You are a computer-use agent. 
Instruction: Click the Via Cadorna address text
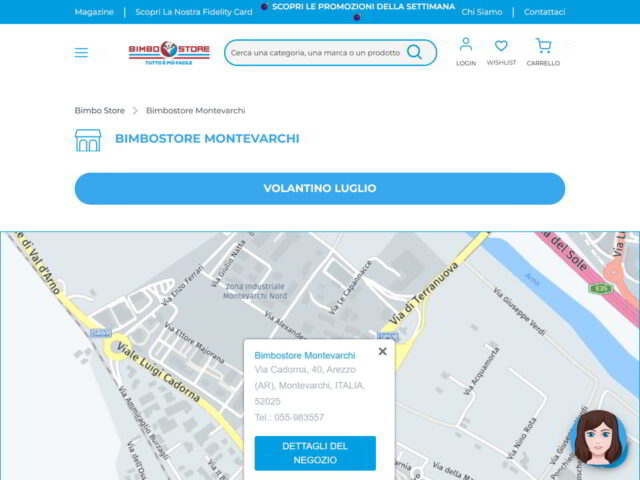(310, 385)
